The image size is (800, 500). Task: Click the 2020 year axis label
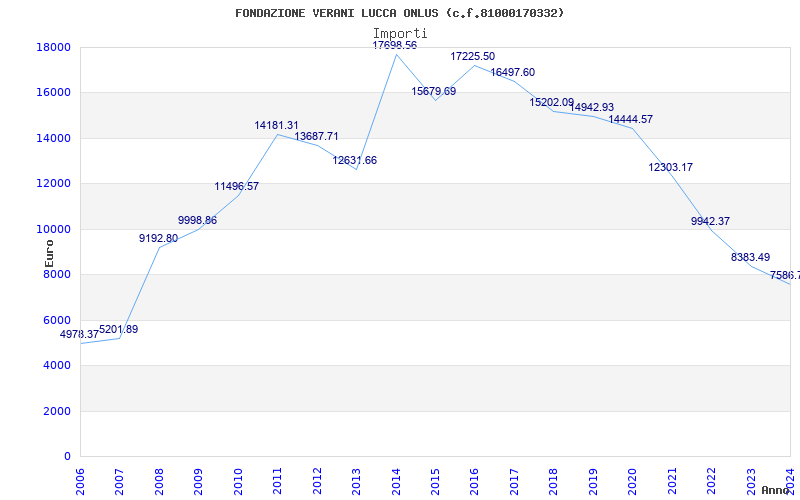(x=633, y=481)
